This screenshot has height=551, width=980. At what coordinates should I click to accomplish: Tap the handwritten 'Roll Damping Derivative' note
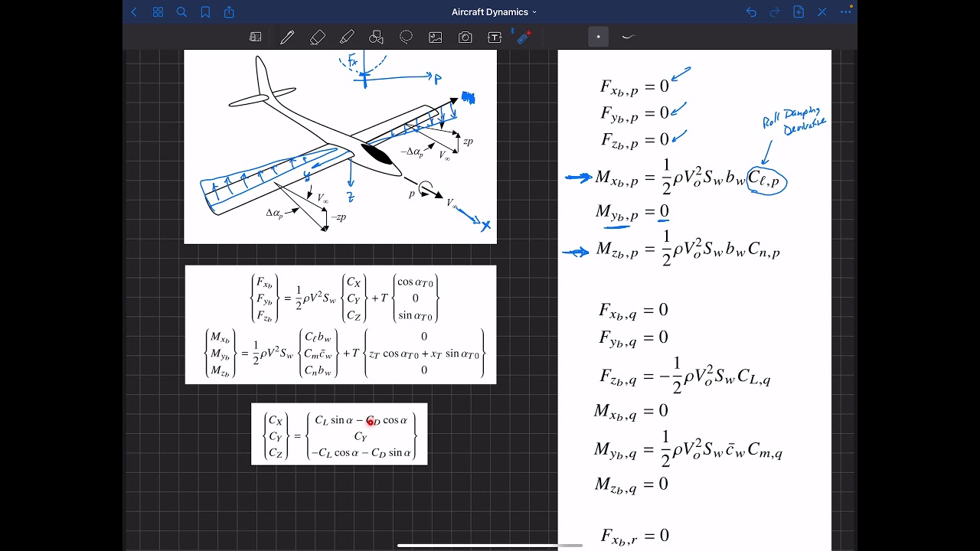click(795, 122)
